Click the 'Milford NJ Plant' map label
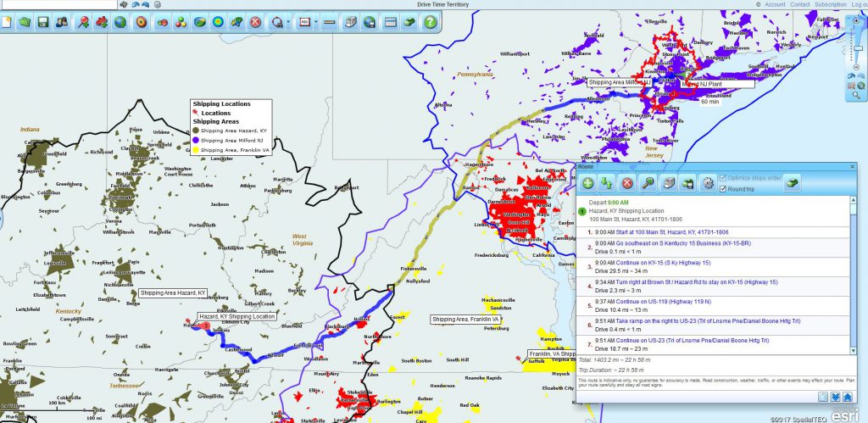The image size is (868, 423). click(717, 84)
